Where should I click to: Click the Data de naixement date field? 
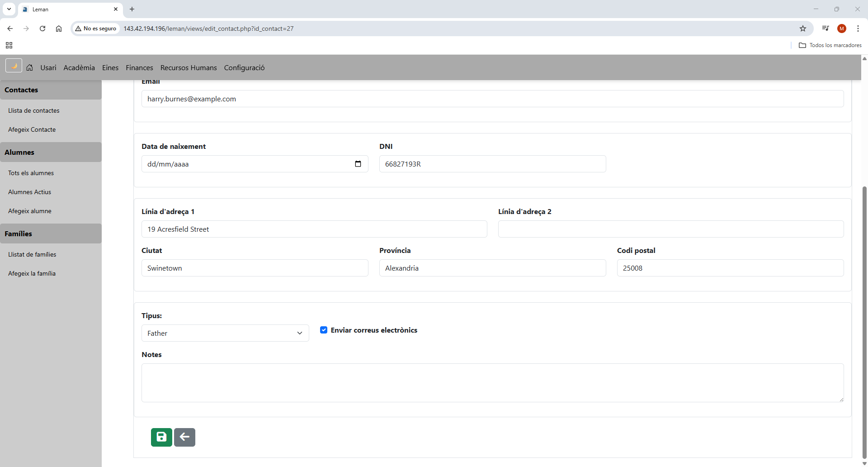pyautogui.click(x=255, y=164)
